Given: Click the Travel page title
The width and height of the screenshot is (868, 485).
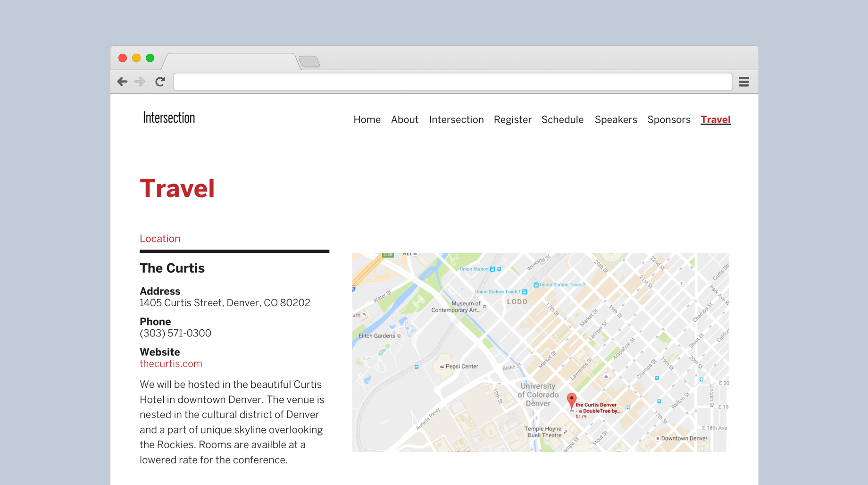Looking at the screenshot, I should [x=177, y=189].
